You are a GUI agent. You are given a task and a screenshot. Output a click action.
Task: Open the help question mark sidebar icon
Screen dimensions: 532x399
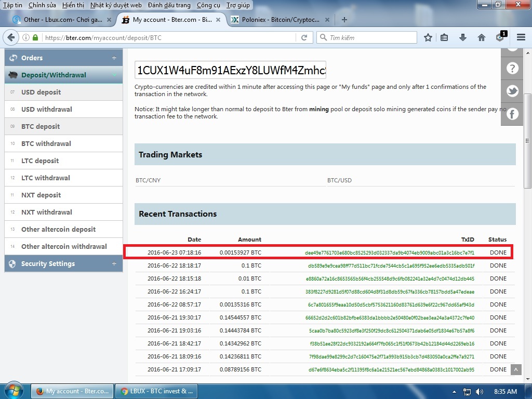pos(512,68)
